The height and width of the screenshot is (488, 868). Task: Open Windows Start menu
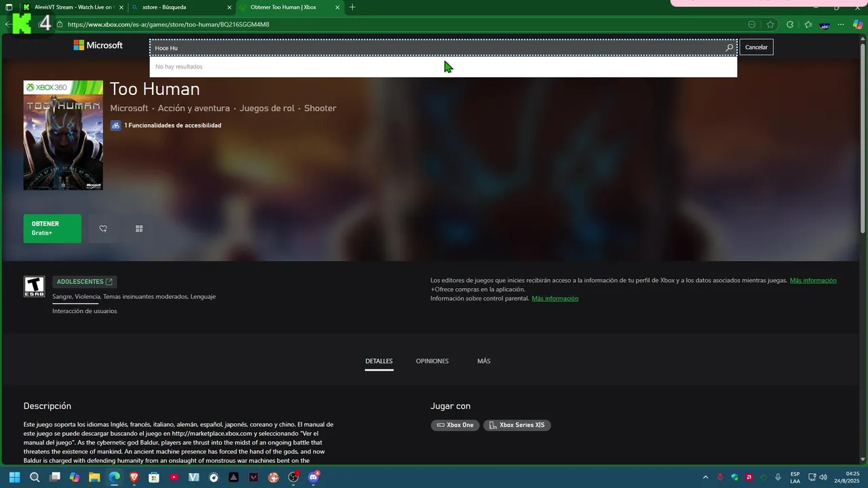click(14, 477)
